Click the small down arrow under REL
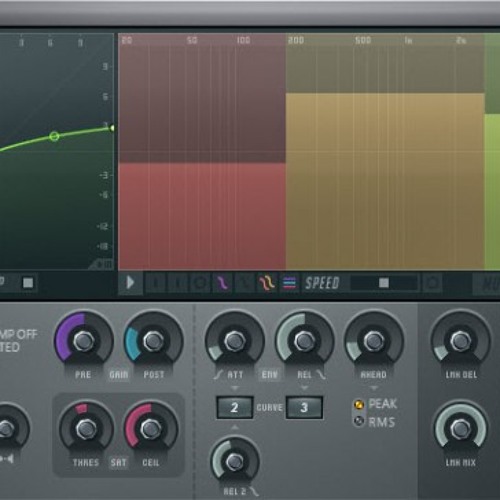The height and width of the screenshot is (500, 500). click(304, 388)
